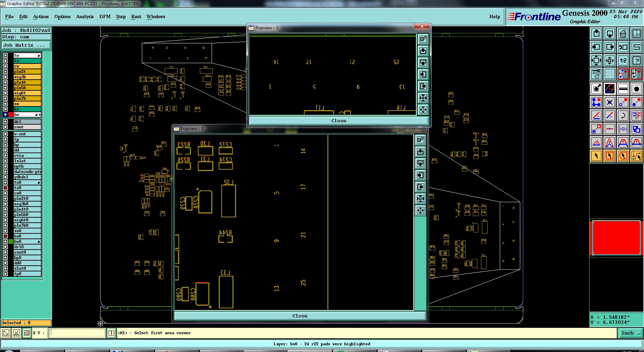Select the net select arrow tool
This screenshot has width=644, height=352.
(637, 156)
